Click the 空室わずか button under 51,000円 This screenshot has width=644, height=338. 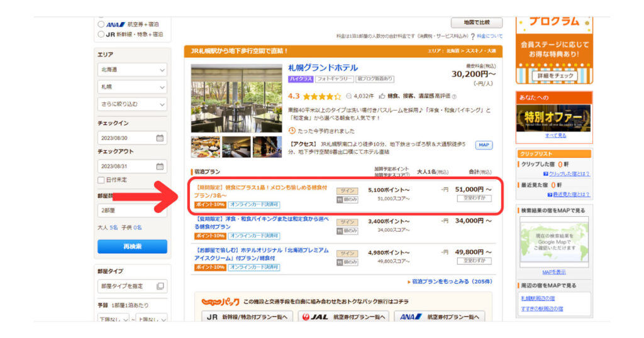coord(474,198)
